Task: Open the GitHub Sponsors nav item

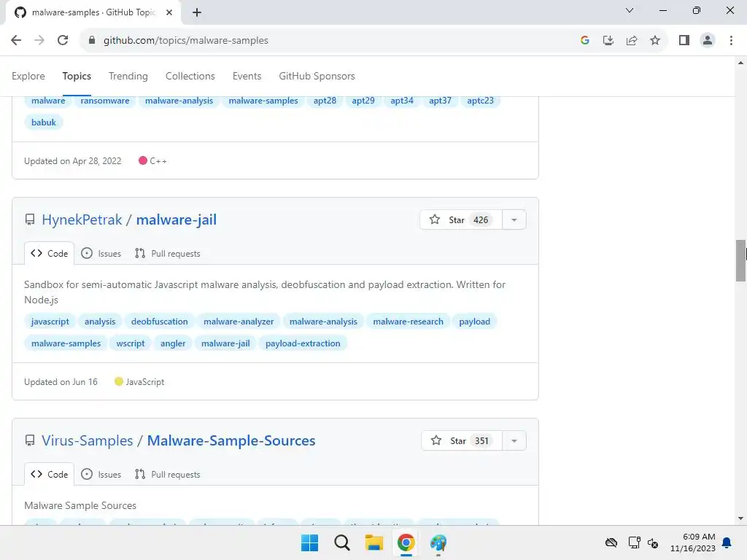Action: tap(317, 76)
